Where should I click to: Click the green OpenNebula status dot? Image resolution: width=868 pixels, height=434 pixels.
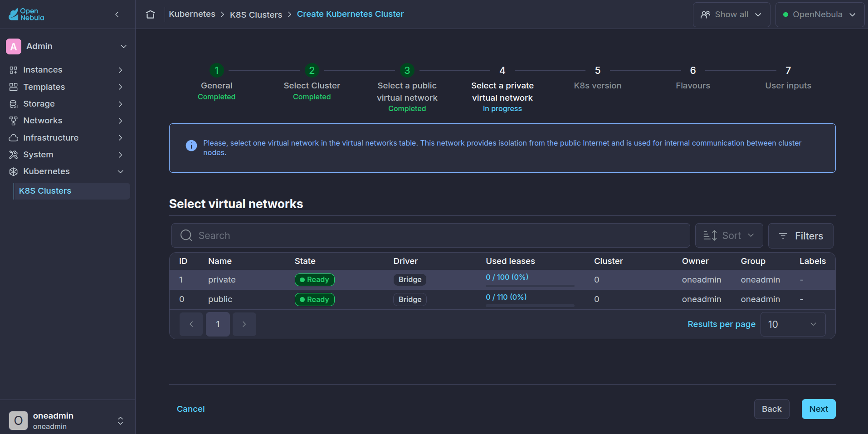pyautogui.click(x=785, y=15)
